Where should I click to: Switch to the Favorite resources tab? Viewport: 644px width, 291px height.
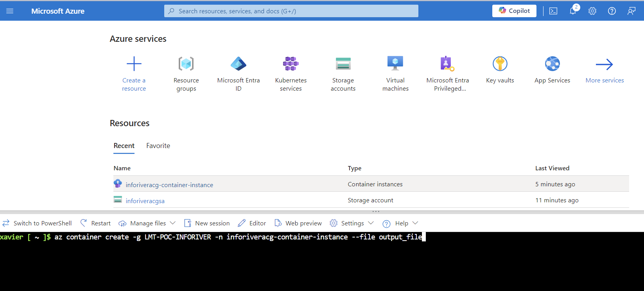coord(158,146)
